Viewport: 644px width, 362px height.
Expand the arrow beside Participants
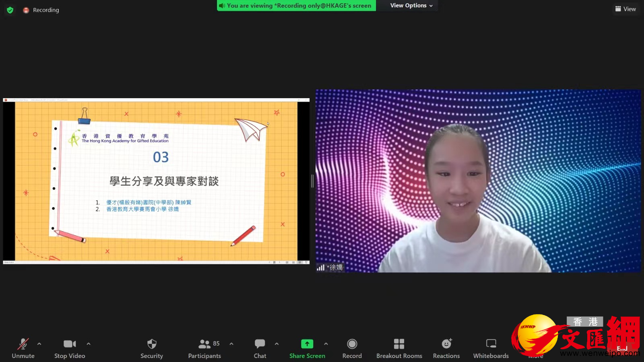click(231, 344)
